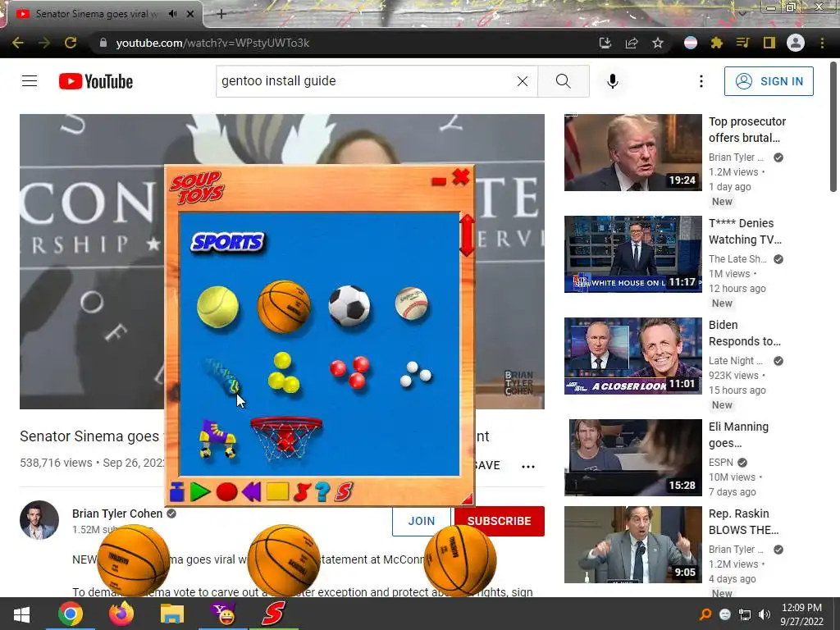Viewport: 840px width, 630px height.
Task: Pick the tennis ball toy
Action: click(x=217, y=307)
